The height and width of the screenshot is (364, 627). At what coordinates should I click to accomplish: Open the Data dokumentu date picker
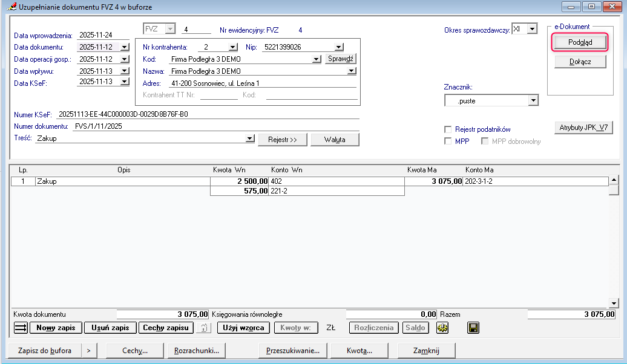pos(124,47)
